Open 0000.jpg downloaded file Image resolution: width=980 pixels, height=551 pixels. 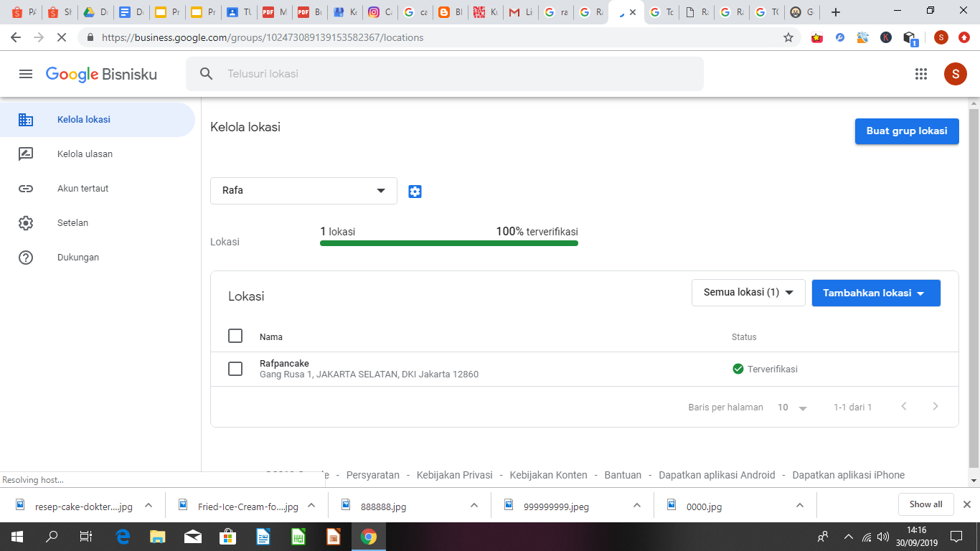point(705,506)
